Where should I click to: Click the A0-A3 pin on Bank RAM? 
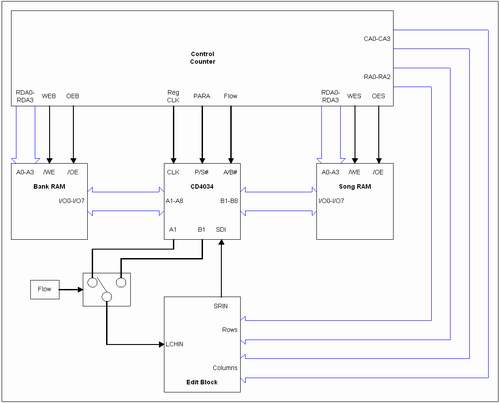[25, 172]
